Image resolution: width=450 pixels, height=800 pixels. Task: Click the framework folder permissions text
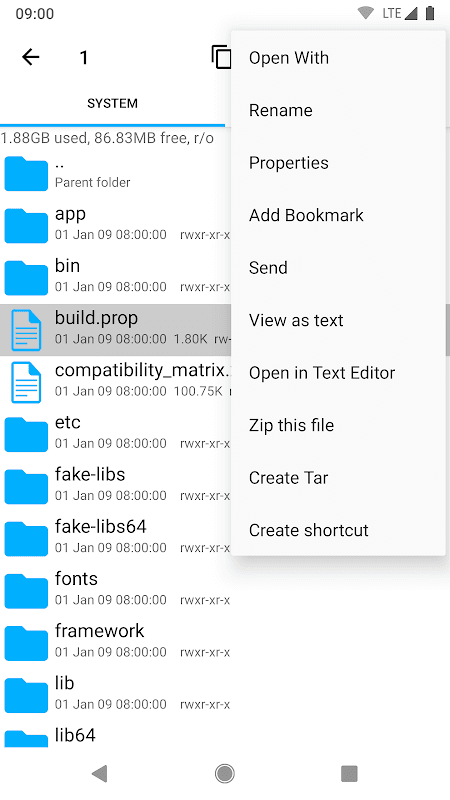coord(205,652)
